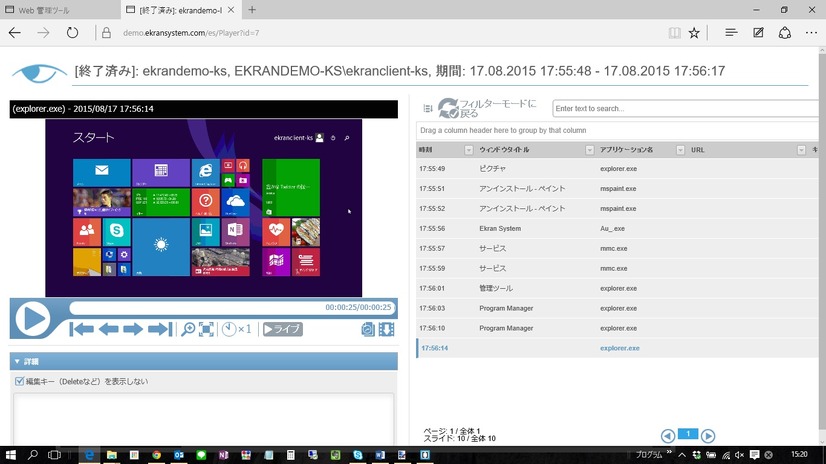Select the 17:56:01 管理ツール row
The height and width of the screenshot is (464, 826).
point(617,289)
